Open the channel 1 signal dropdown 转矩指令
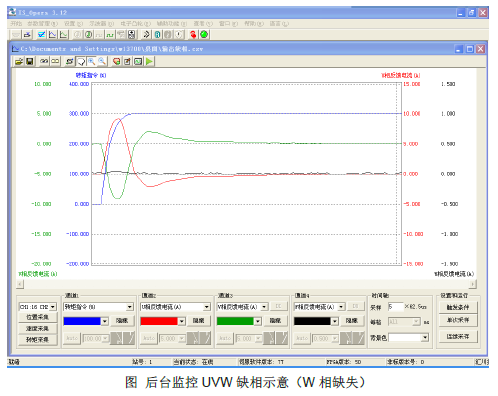 (98, 307)
